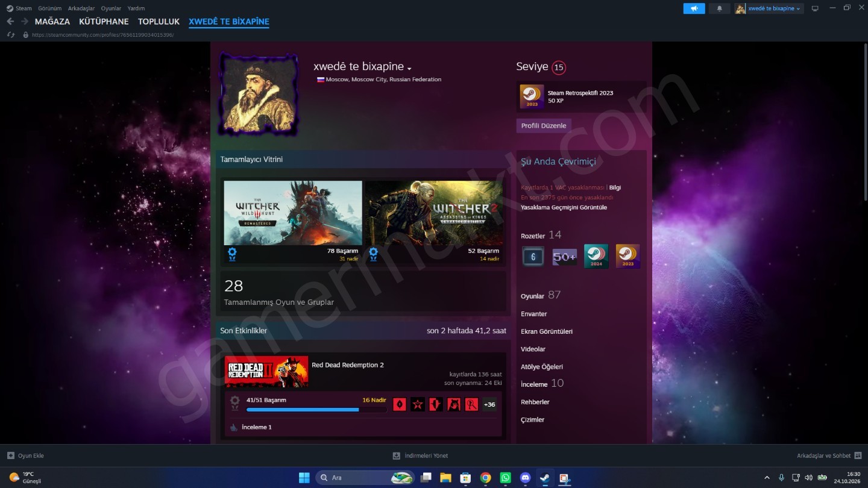868x488 pixels.
Task: Open the megaphone announcements button
Action: click(694, 8)
